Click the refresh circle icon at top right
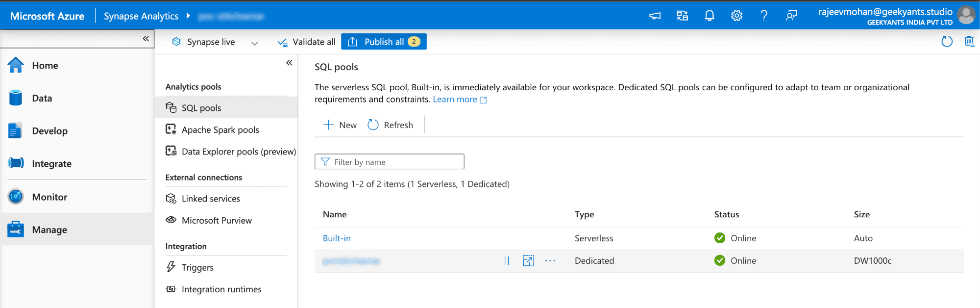Image resolution: width=980 pixels, height=308 pixels. (947, 42)
